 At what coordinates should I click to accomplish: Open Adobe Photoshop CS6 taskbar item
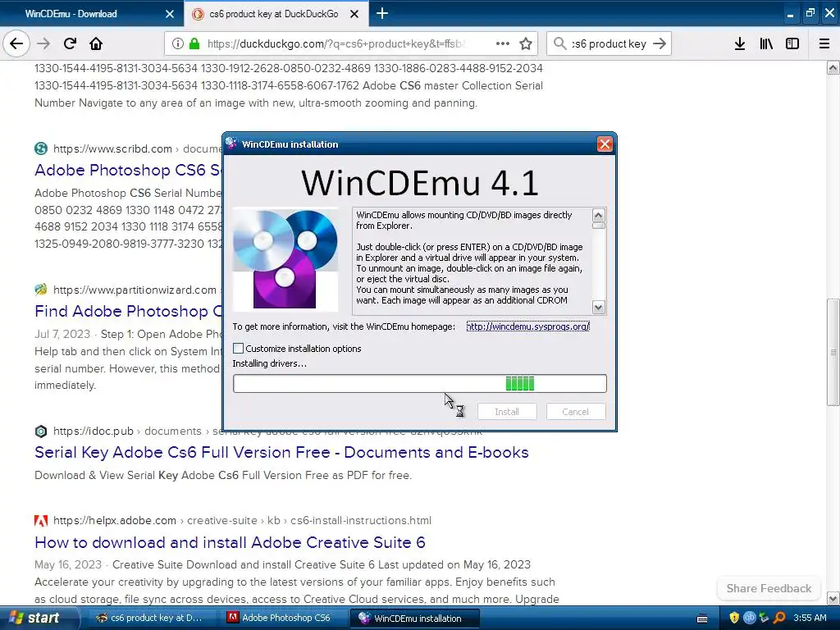click(x=283, y=618)
